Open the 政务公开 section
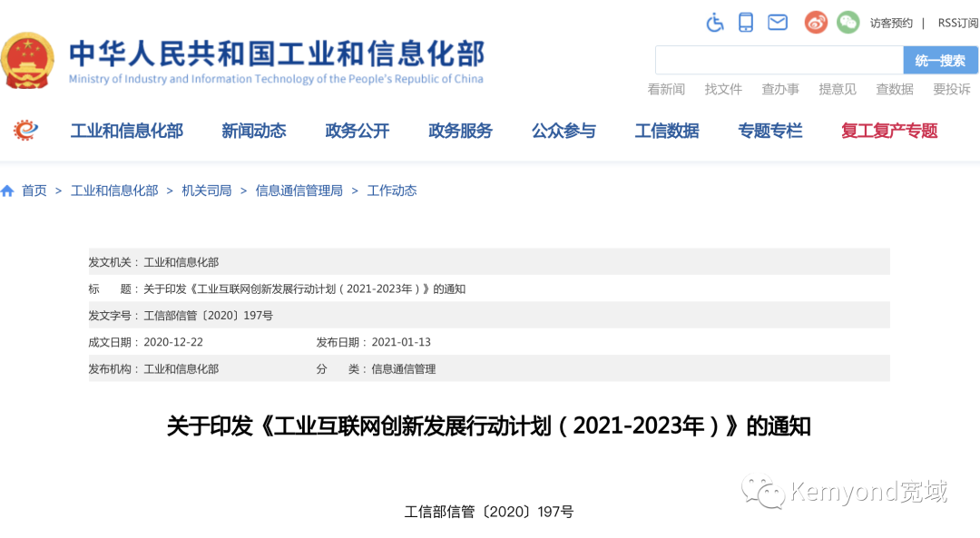 [357, 131]
